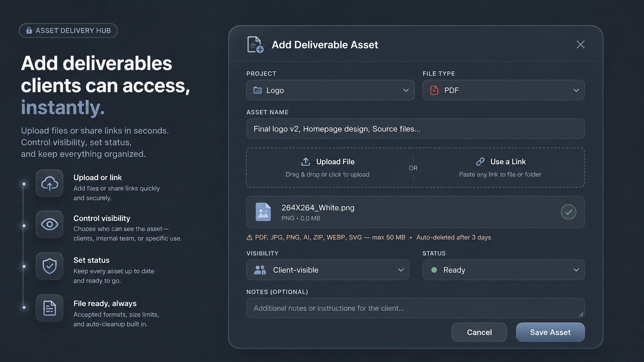
Task: Click 'Drag & drop or click to upload' text
Action: [x=327, y=174]
